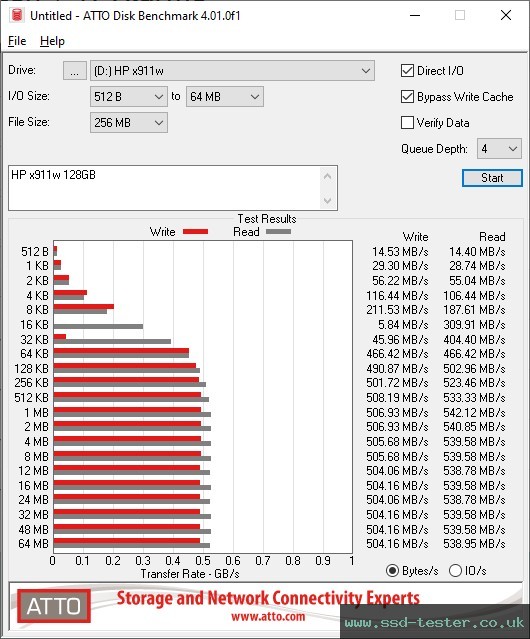
Task: Open the File menu
Action: pos(17,41)
